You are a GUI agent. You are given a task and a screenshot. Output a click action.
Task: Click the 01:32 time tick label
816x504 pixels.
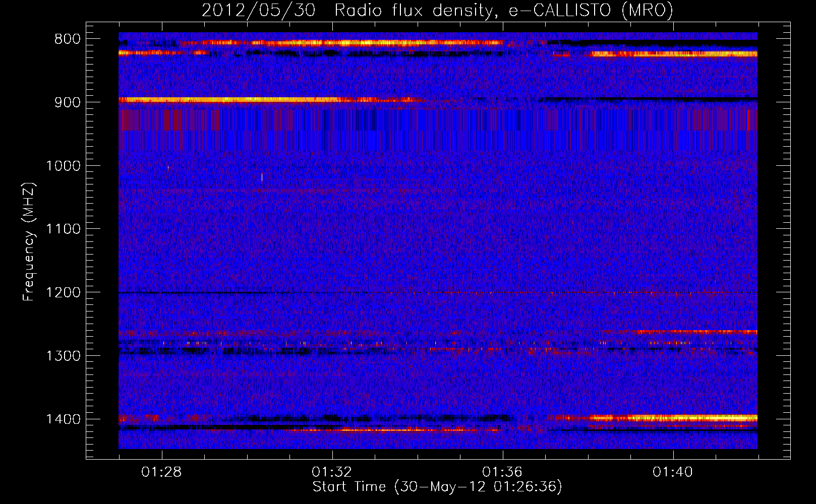point(332,472)
